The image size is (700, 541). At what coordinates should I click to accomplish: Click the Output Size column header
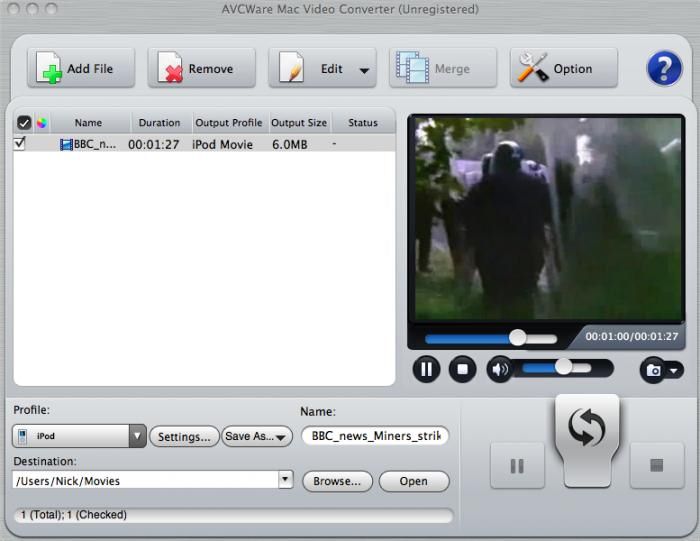[299, 123]
